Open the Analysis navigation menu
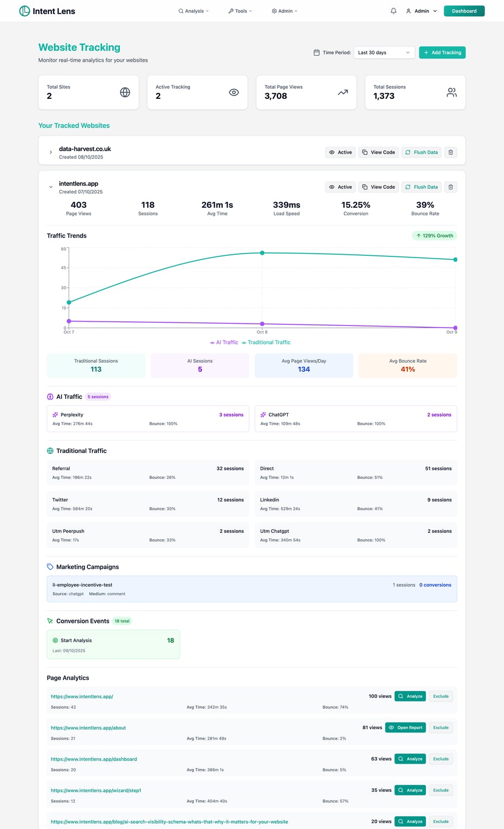The height and width of the screenshot is (829, 504). (194, 11)
